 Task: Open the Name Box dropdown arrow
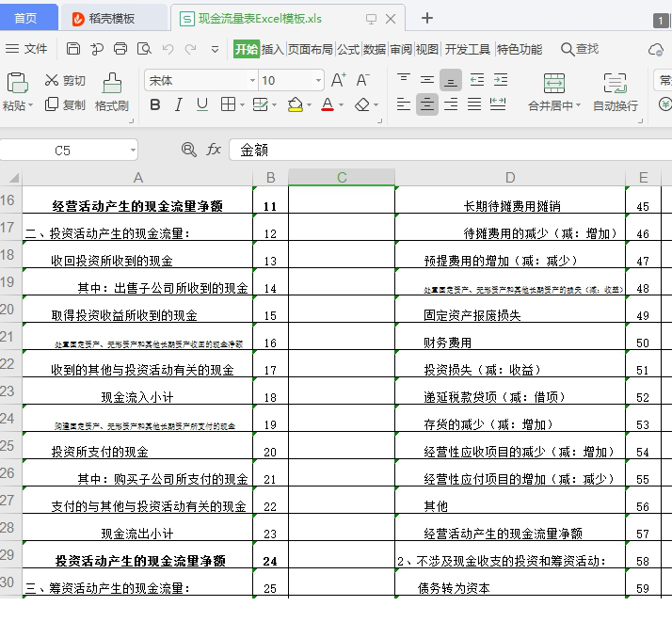(133, 150)
